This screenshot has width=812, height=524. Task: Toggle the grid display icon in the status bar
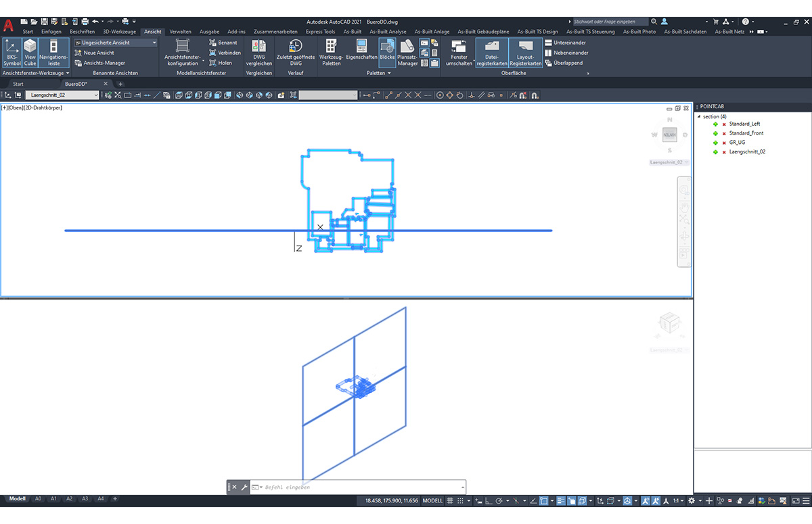pos(449,500)
